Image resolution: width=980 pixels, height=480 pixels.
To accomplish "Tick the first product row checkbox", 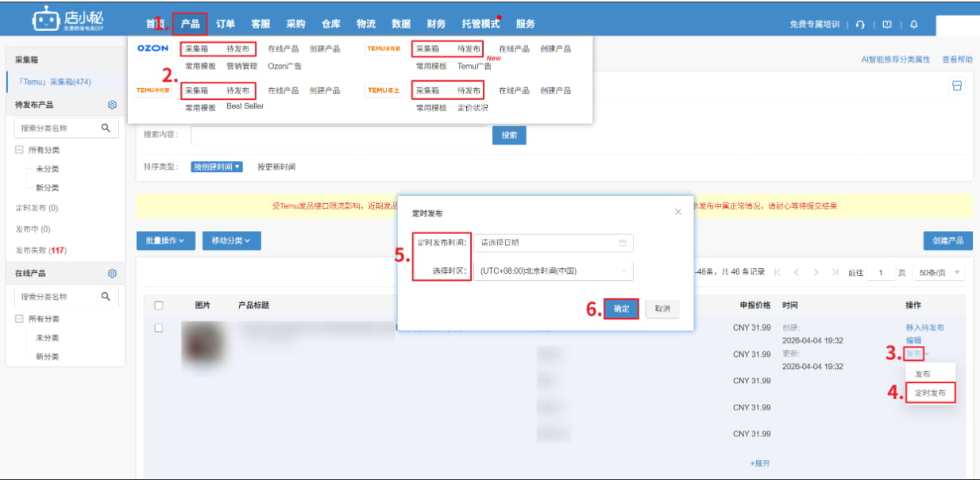I will (x=159, y=328).
